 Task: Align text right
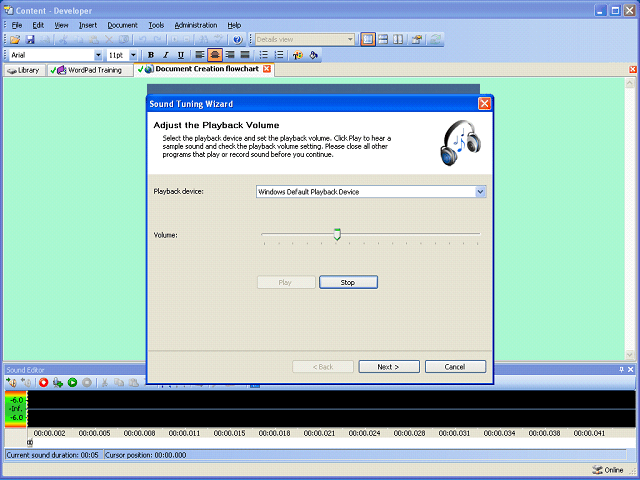pos(230,55)
